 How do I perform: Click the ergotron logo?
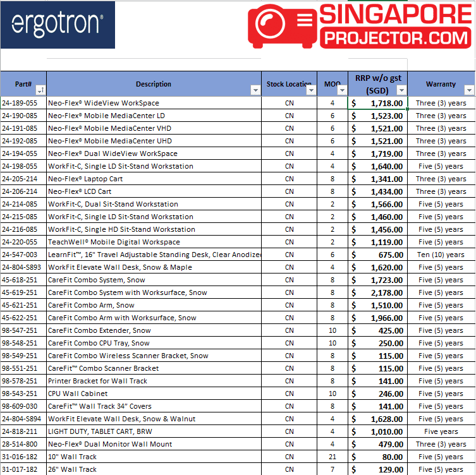tap(58, 25)
